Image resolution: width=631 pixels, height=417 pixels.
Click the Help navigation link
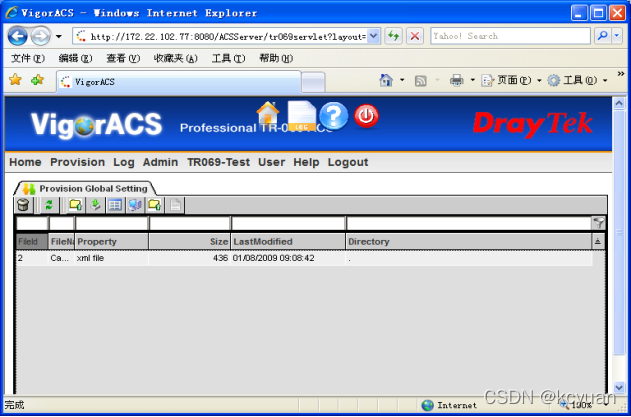tap(306, 162)
